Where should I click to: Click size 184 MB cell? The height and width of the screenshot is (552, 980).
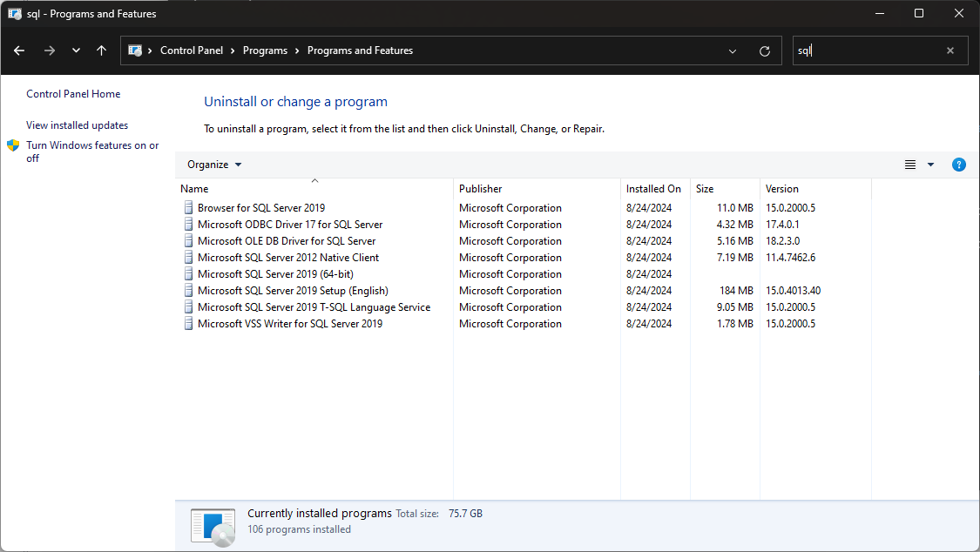point(736,290)
